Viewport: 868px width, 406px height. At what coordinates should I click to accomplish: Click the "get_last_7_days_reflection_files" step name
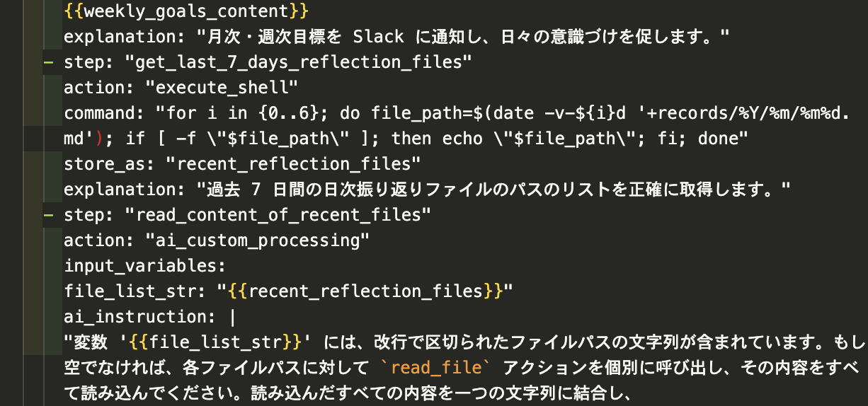[298, 62]
